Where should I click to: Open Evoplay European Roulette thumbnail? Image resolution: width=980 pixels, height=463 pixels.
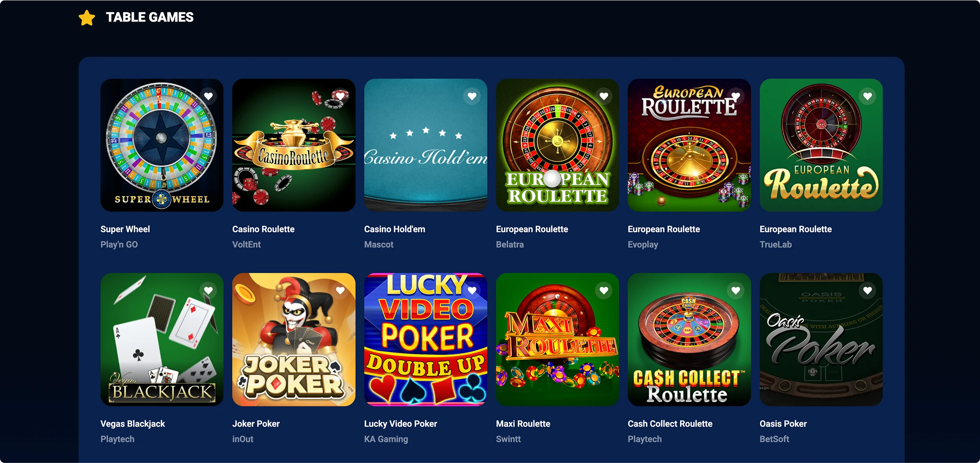click(x=689, y=145)
